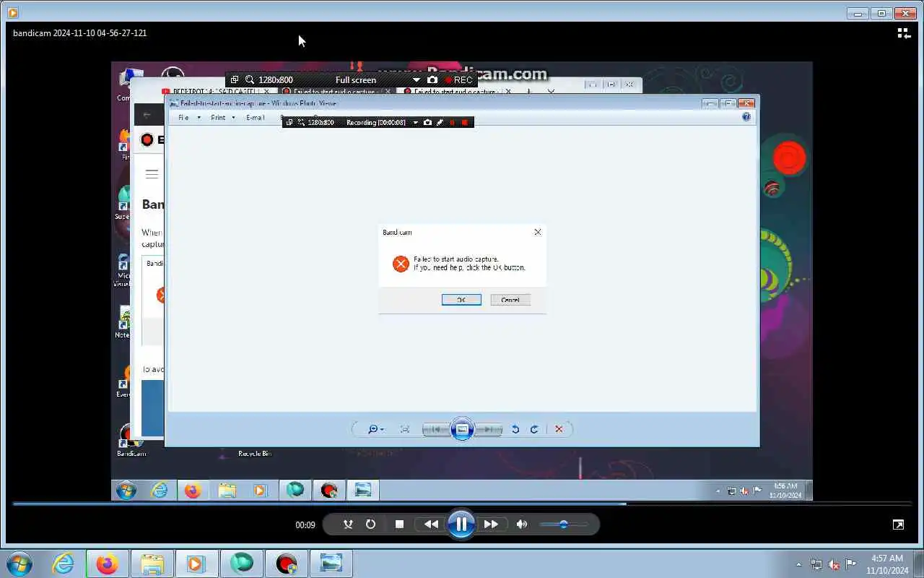This screenshot has height=578, width=924.
Task: Open the Print menu in recorded Photo Viewer
Action: (219, 117)
